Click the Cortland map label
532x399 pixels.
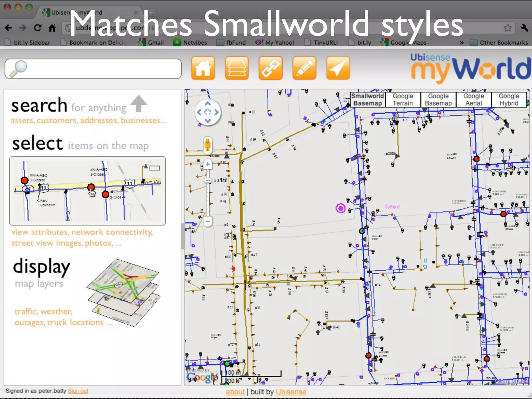click(x=392, y=207)
